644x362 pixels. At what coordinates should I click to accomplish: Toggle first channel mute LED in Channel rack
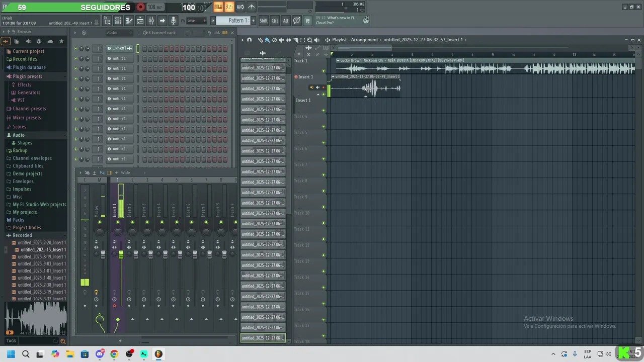coord(75,49)
